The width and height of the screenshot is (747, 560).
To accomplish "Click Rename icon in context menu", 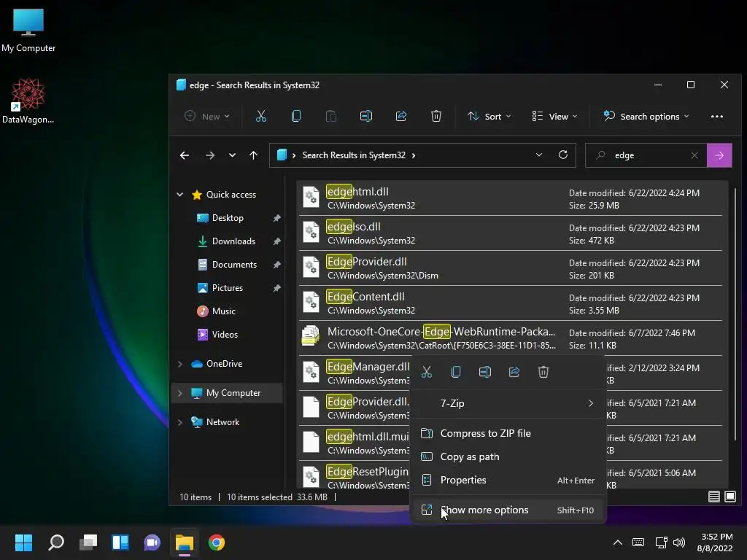I will click(484, 372).
